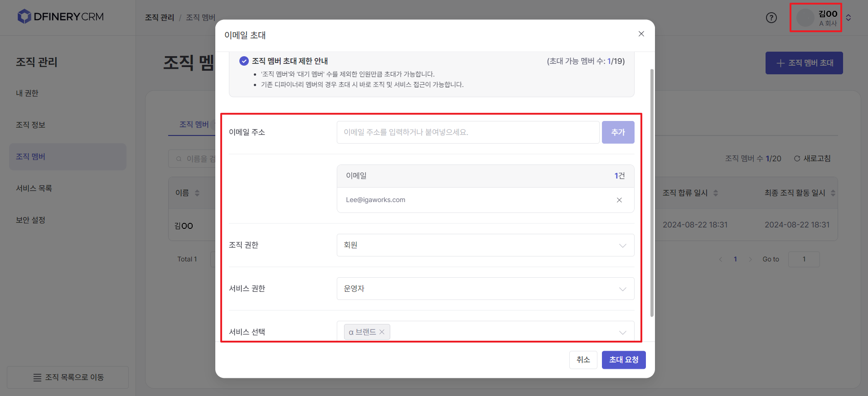Viewport: 868px width, 396px height.
Task: Open 내 권한 in sidebar
Action: pos(27,93)
